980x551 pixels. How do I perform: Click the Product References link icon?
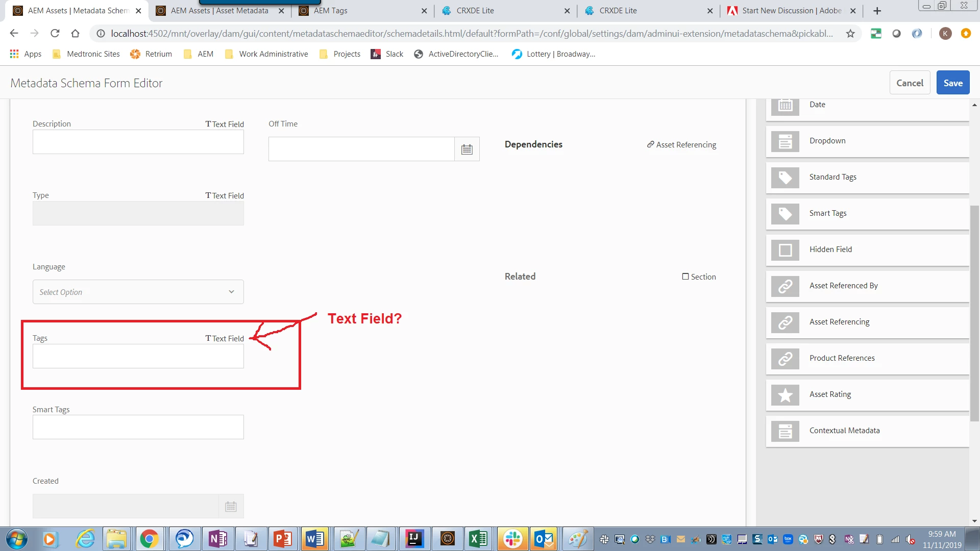point(785,359)
